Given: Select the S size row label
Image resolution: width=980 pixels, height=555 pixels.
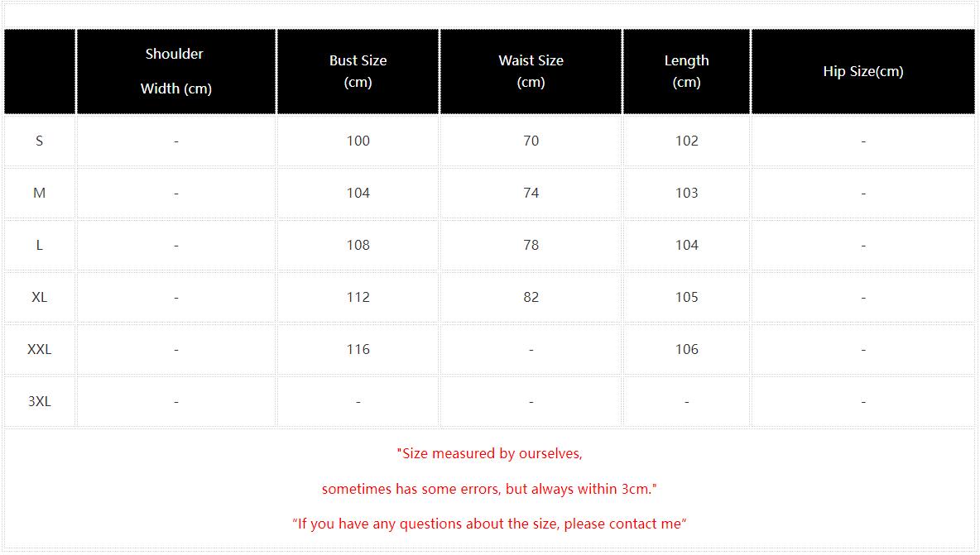Looking at the screenshot, I should click(40, 141).
